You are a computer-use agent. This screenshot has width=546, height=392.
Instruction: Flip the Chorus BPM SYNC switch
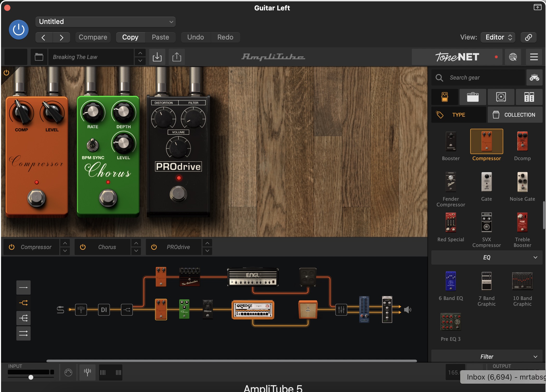pos(93,145)
